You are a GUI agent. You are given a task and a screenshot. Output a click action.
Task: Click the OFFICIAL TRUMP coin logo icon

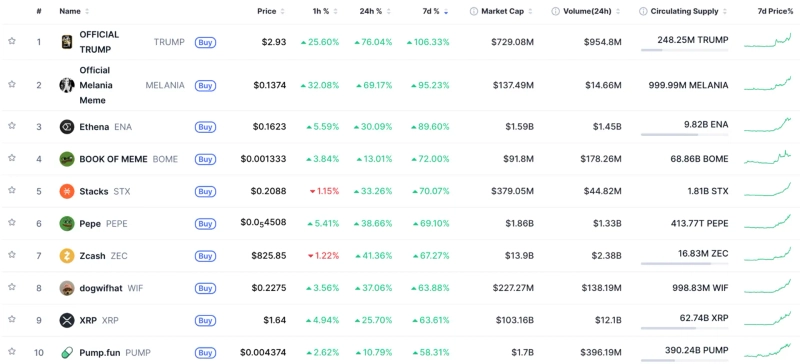click(67, 42)
